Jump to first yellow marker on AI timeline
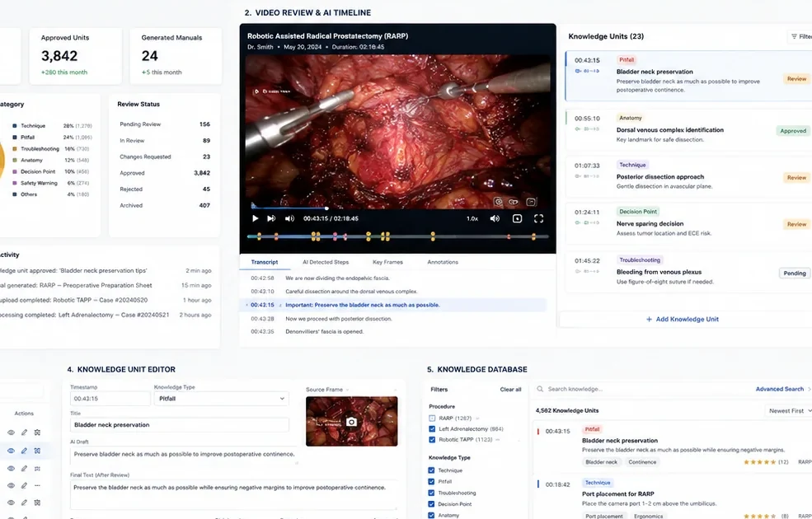The width and height of the screenshot is (812, 519). (x=259, y=236)
